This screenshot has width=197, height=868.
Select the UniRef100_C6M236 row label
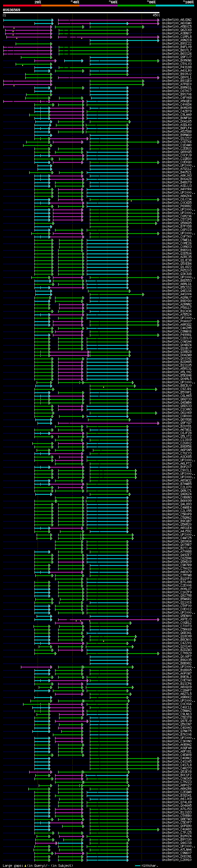click(177, 216)
